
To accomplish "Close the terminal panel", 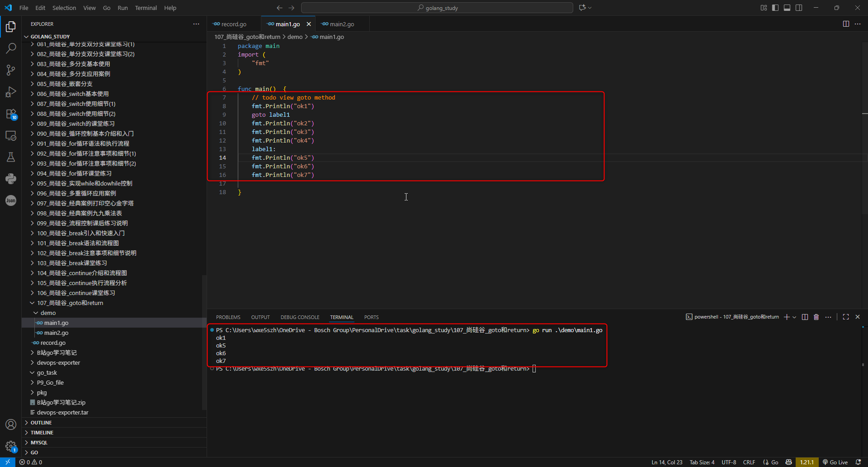I will [x=858, y=317].
